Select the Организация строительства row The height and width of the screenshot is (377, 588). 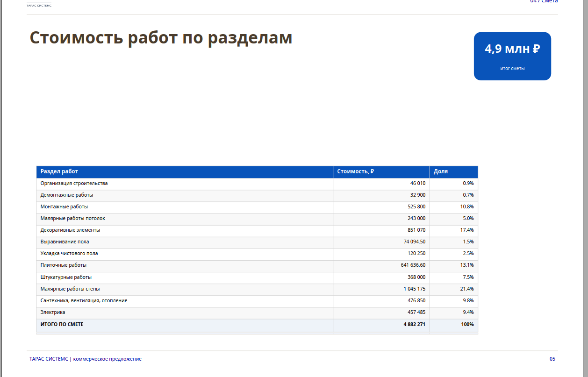point(257,184)
